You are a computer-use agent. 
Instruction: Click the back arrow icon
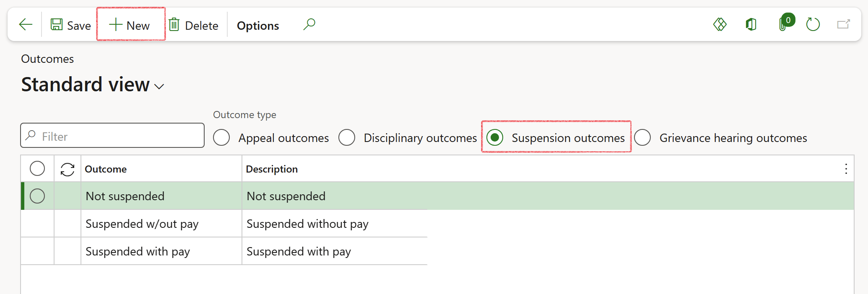[26, 24]
